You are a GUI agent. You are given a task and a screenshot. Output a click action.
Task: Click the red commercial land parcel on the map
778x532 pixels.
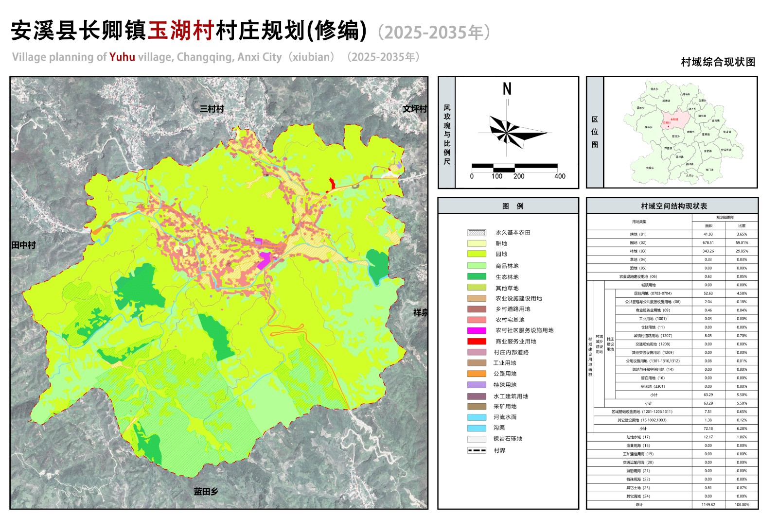pyautogui.click(x=332, y=184)
